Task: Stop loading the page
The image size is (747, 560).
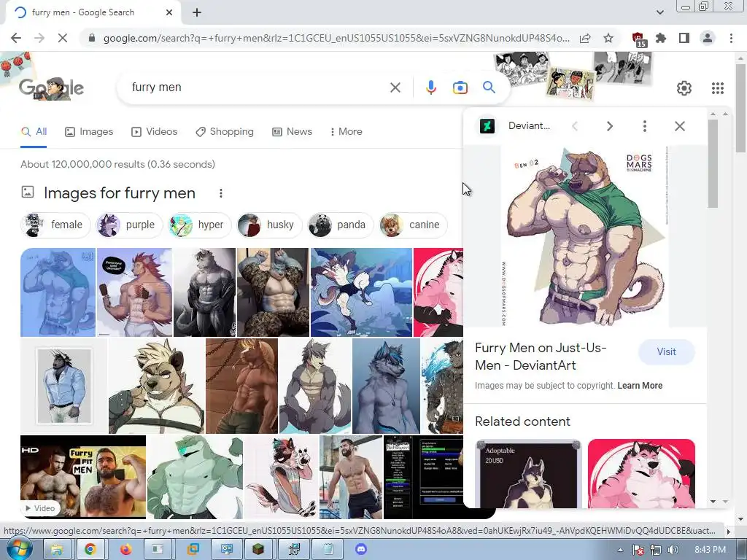Action: [x=63, y=38]
